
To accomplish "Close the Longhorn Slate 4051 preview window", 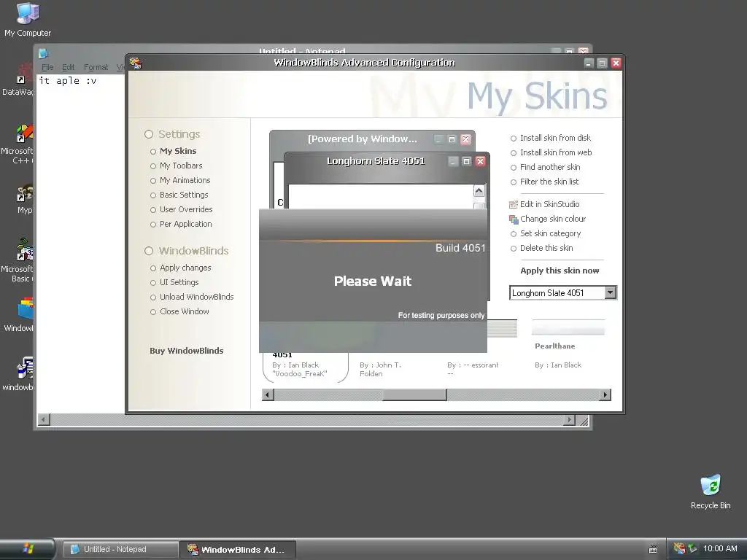I will coord(480,161).
